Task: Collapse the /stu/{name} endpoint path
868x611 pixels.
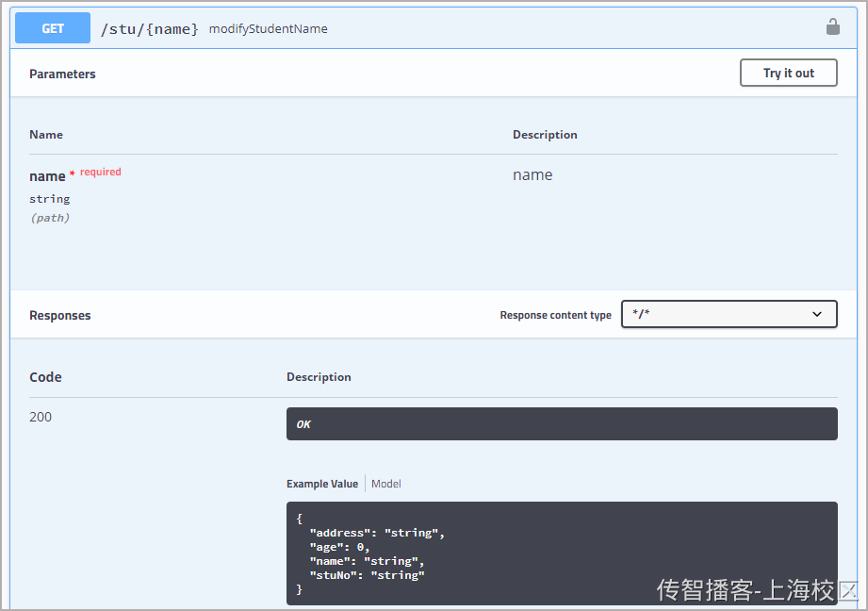Action: coord(149,29)
